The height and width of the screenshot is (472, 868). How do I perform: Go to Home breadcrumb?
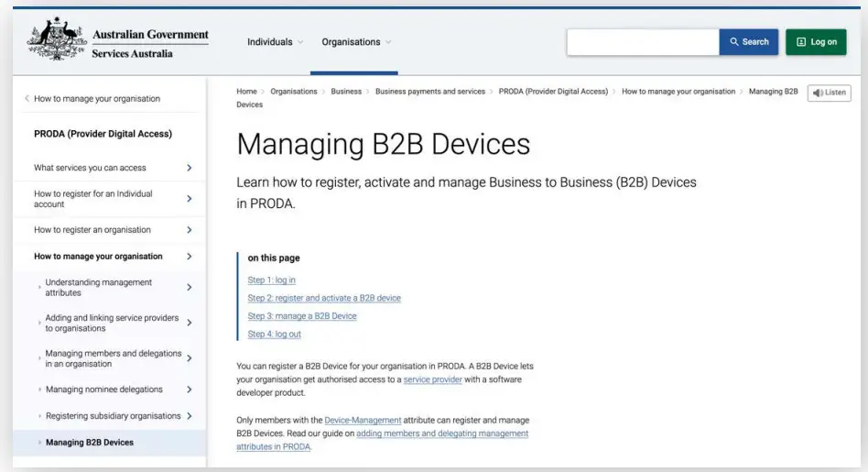(246, 92)
